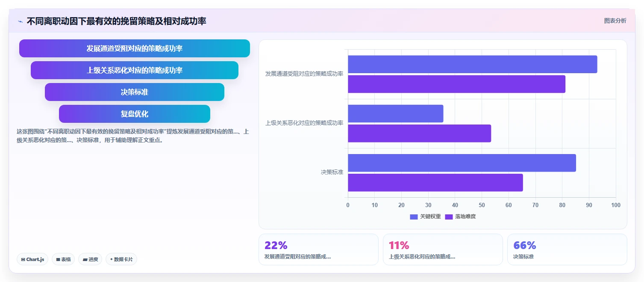Click the chart title 不同离职动因下最有效的挽留策略及相对成功率
644x282 pixels.
pyautogui.click(x=117, y=21)
